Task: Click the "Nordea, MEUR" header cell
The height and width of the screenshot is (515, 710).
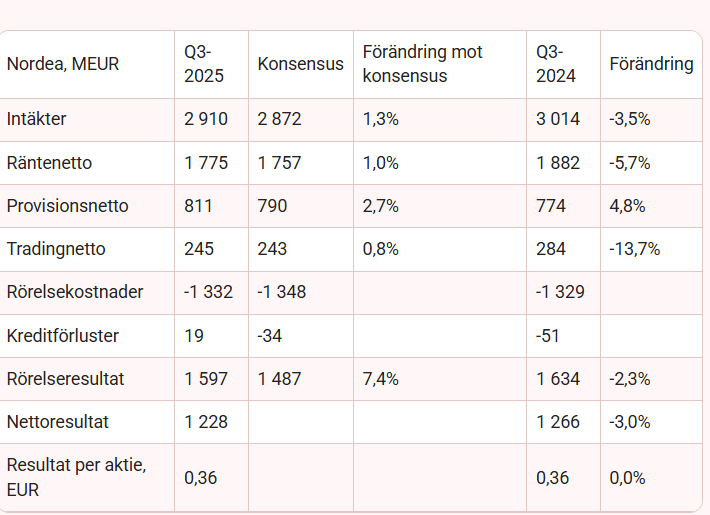Action: click(63, 64)
